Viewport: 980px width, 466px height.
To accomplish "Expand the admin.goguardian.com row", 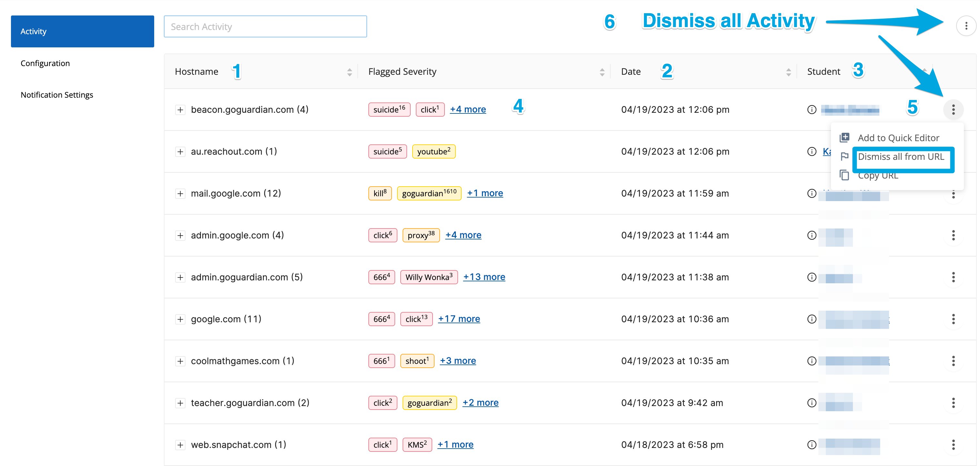I will coord(180,277).
